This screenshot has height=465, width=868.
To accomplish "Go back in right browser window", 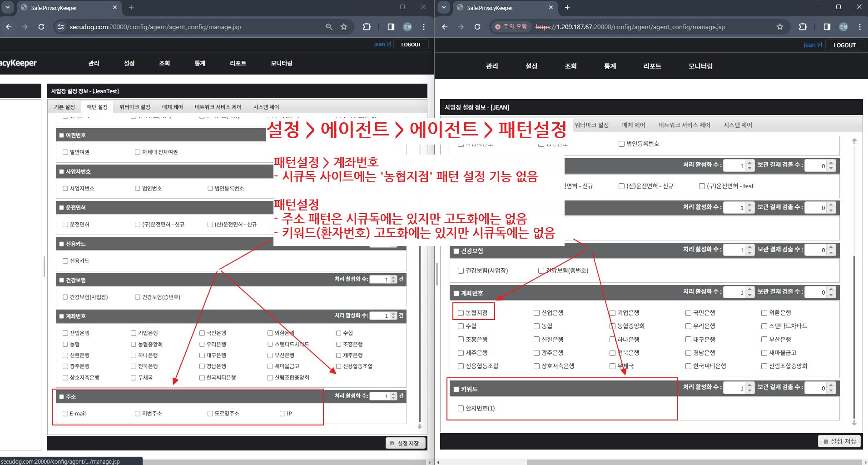I will (445, 27).
